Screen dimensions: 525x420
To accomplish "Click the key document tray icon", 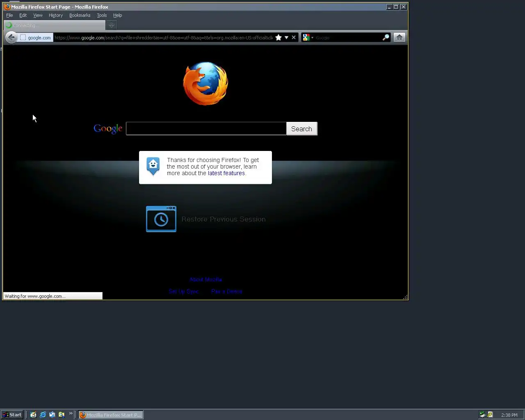I will tap(490, 415).
